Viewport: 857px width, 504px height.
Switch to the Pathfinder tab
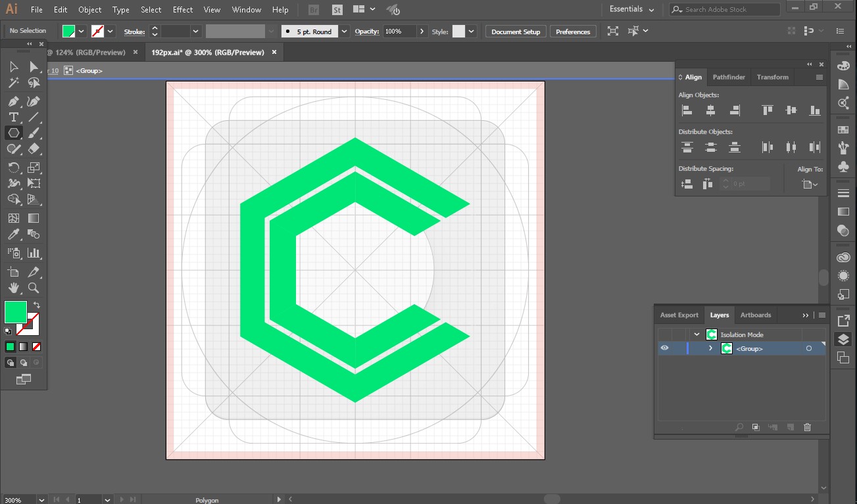[x=729, y=77]
